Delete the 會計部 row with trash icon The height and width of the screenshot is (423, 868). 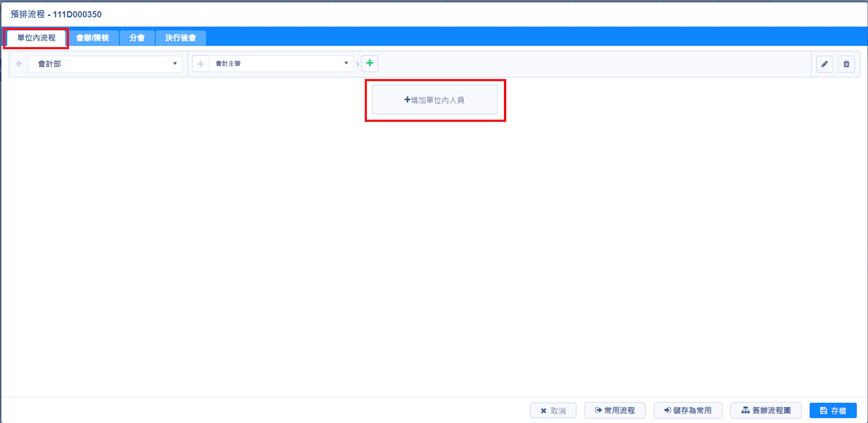pos(846,64)
